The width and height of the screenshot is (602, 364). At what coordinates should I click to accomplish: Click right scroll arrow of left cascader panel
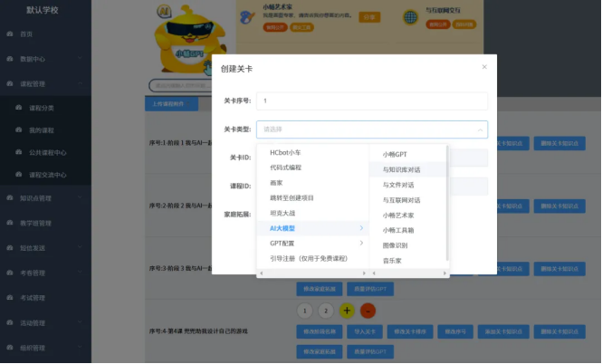point(364,273)
